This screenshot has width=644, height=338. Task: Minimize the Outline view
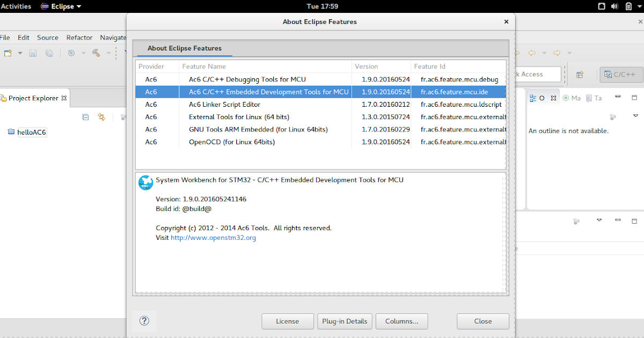pyautogui.click(x=618, y=97)
